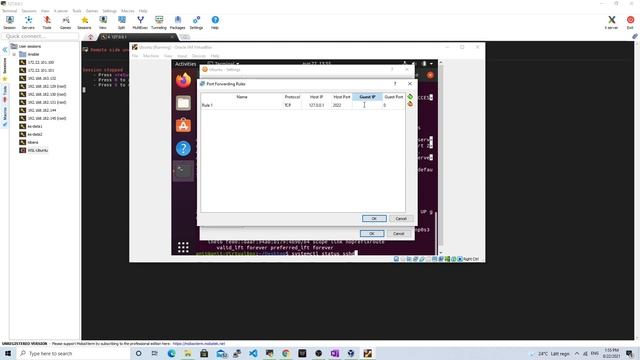The width and height of the screenshot is (640, 360).
Task: Open Help in the Ubuntu dock
Action: [183, 148]
